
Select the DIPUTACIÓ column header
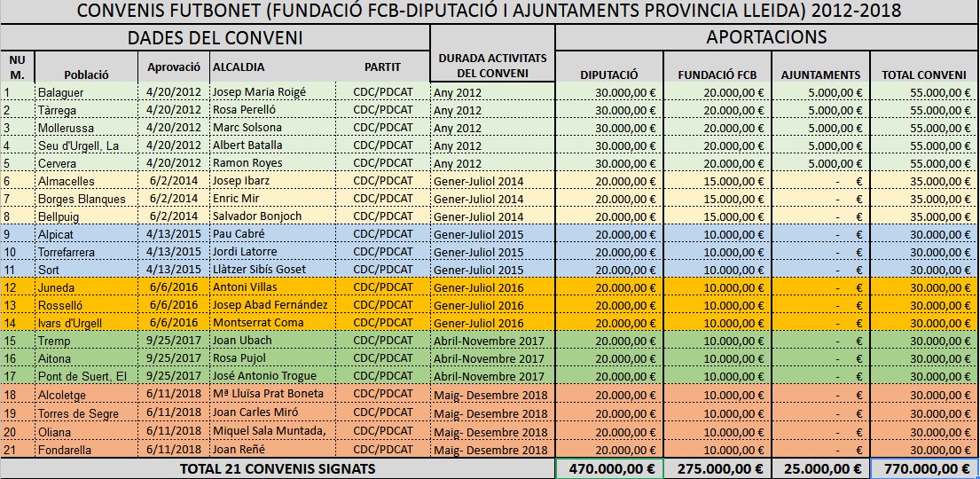click(608, 75)
